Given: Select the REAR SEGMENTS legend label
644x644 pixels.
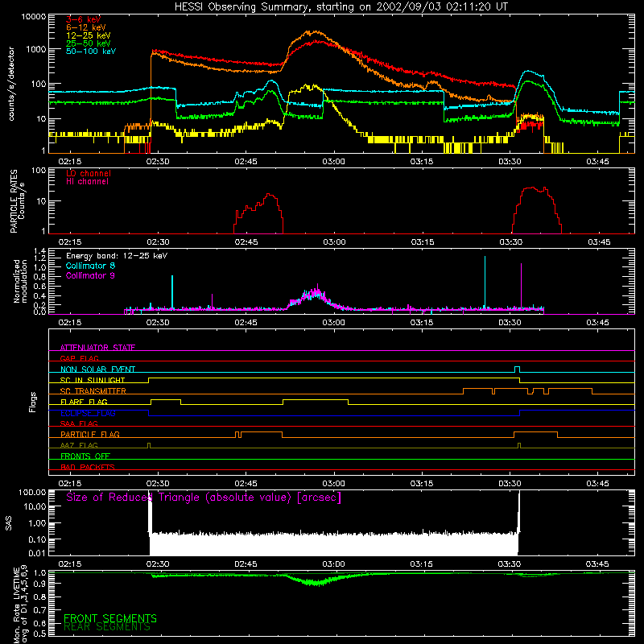Looking at the screenshot, I should click(x=107, y=627).
